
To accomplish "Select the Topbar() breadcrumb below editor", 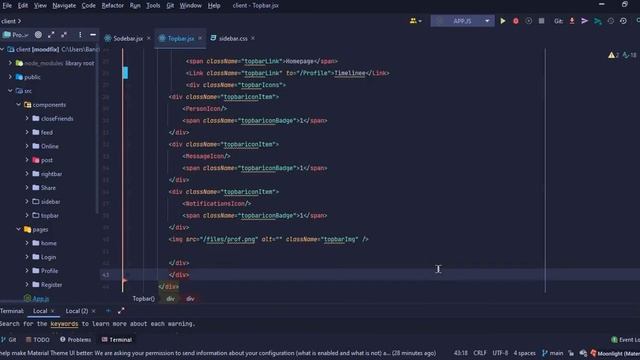I will 143,299.
